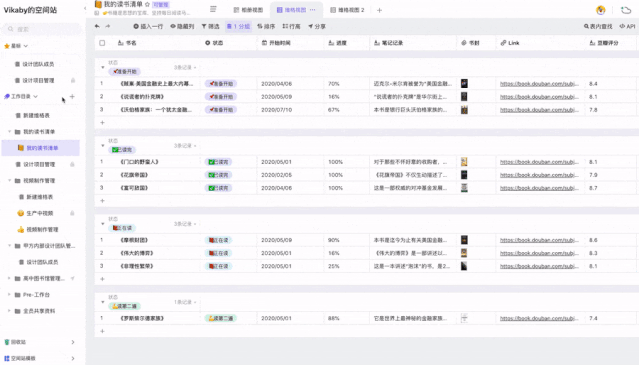Open the book cover thumbnail of 《门口的野蛮人》
The width and height of the screenshot is (639, 365).
(x=464, y=162)
